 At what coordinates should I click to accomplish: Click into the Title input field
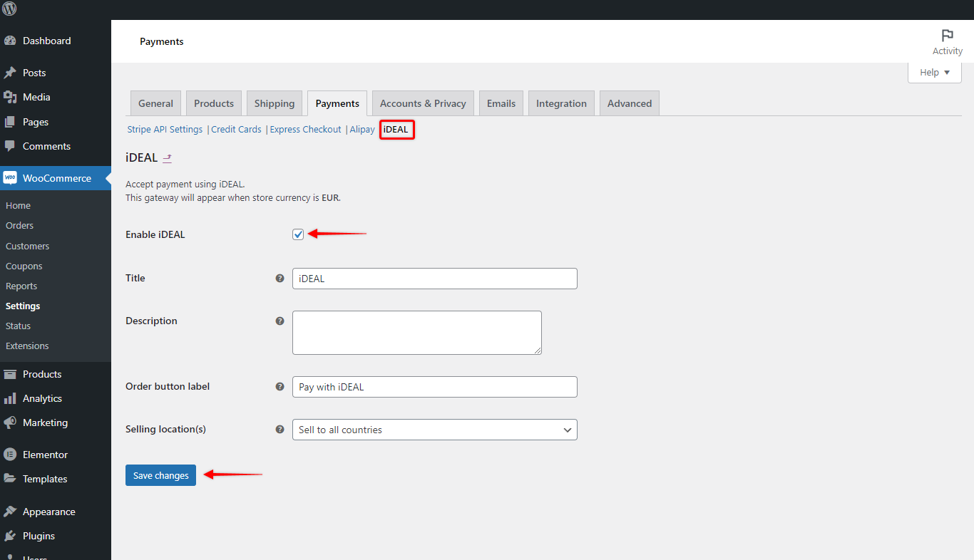(435, 279)
